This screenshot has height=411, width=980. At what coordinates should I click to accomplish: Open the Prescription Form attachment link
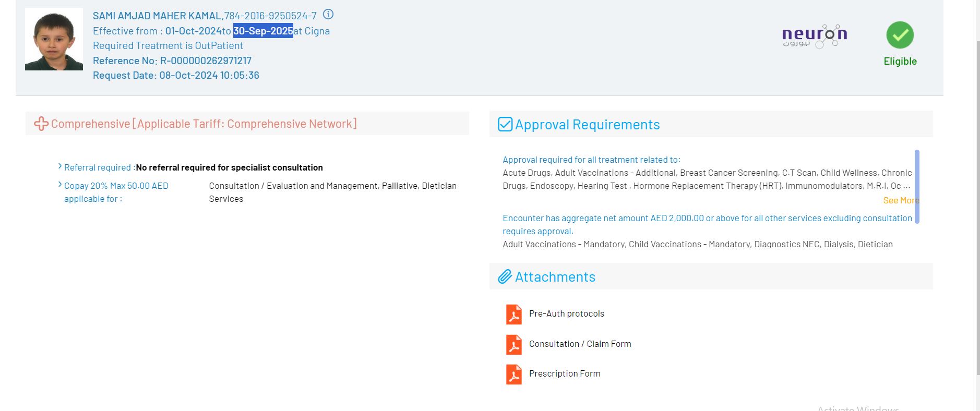tap(564, 373)
